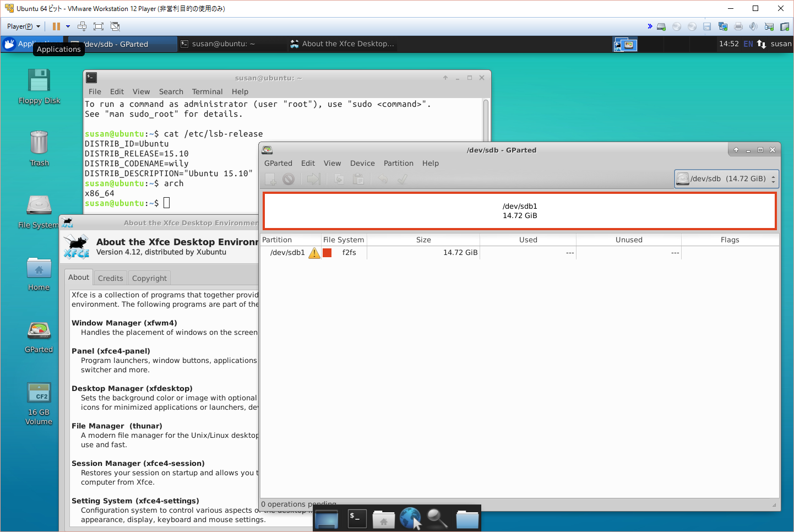
Task: Select the /dev/sdb1 graphical partition block
Action: (520, 211)
